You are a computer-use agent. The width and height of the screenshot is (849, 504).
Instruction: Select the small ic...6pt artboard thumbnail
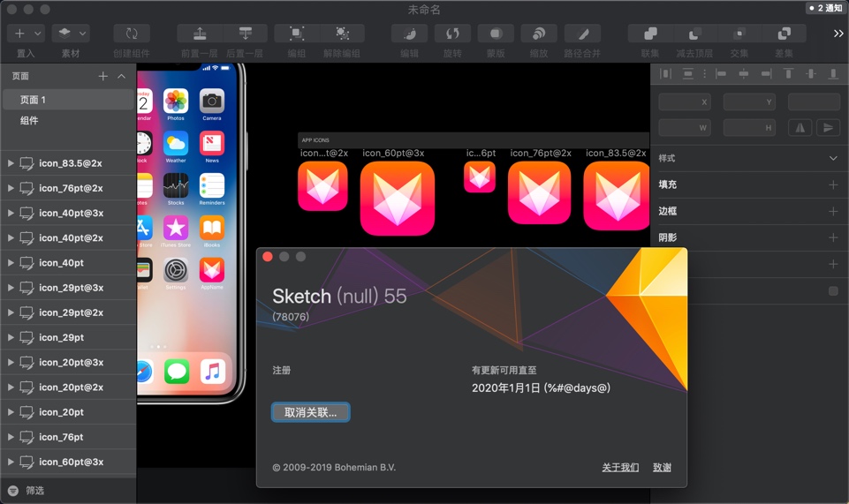click(480, 177)
